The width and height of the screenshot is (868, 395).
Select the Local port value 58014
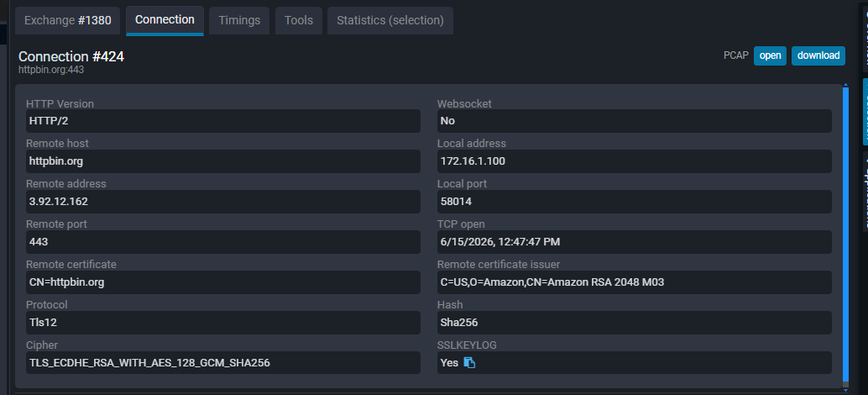point(635,202)
